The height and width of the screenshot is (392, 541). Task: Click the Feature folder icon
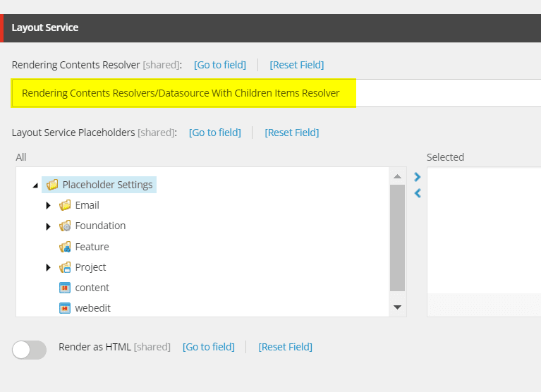[65, 247]
